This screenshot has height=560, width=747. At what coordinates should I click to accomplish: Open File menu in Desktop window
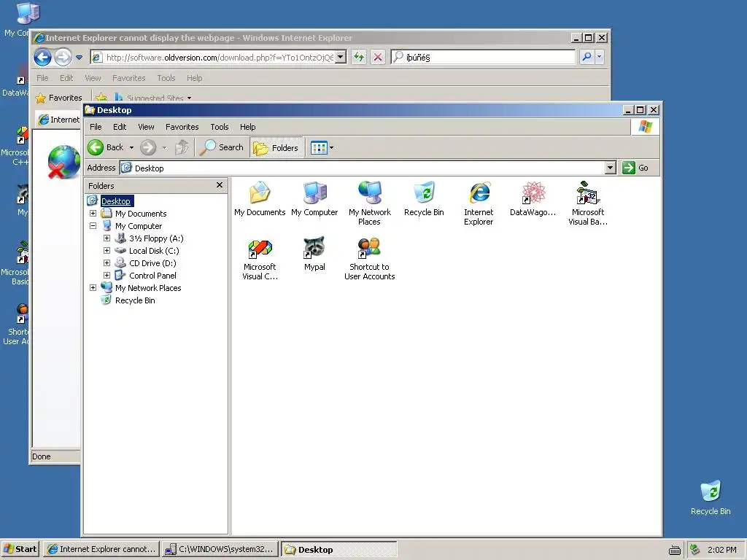[96, 127]
